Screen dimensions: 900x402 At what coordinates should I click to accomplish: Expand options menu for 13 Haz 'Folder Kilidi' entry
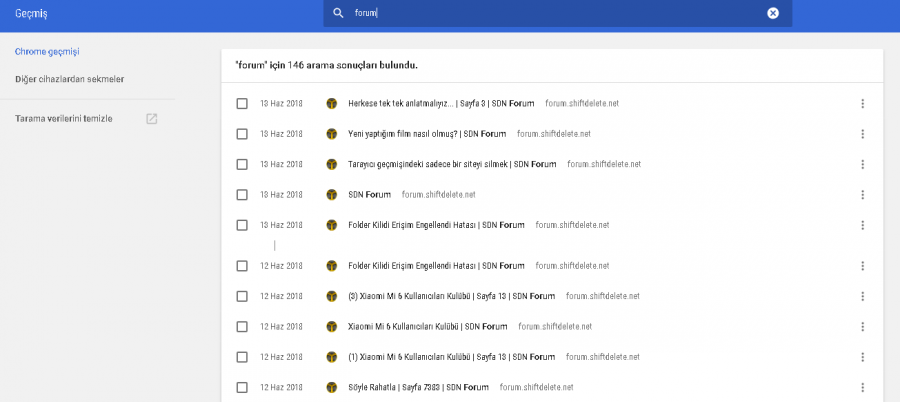coord(862,225)
